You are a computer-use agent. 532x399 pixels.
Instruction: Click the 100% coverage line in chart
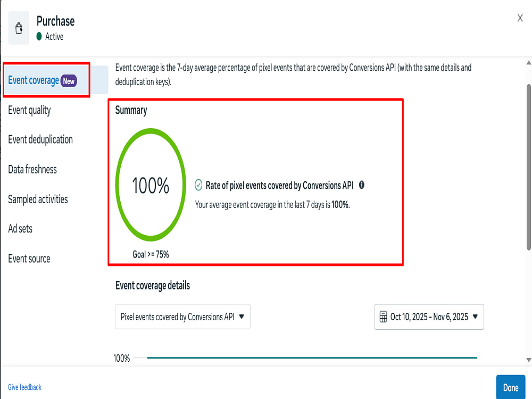pyautogui.click(x=312, y=358)
